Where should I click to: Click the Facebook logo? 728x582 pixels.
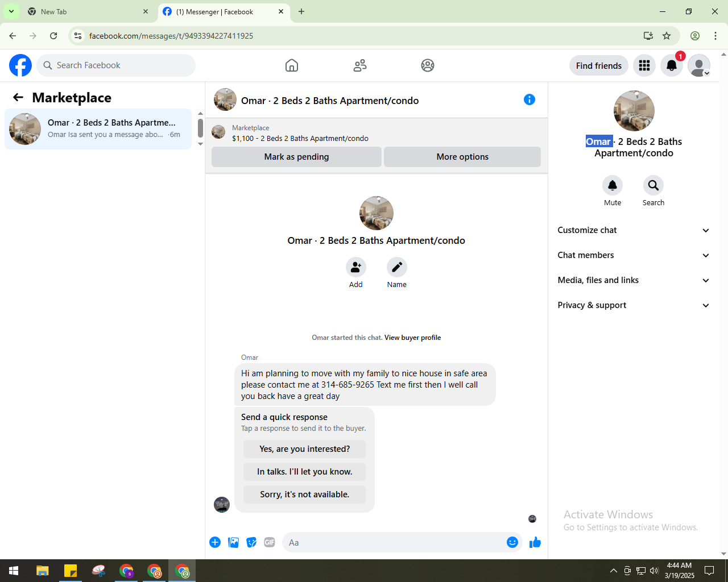pos(20,65)
